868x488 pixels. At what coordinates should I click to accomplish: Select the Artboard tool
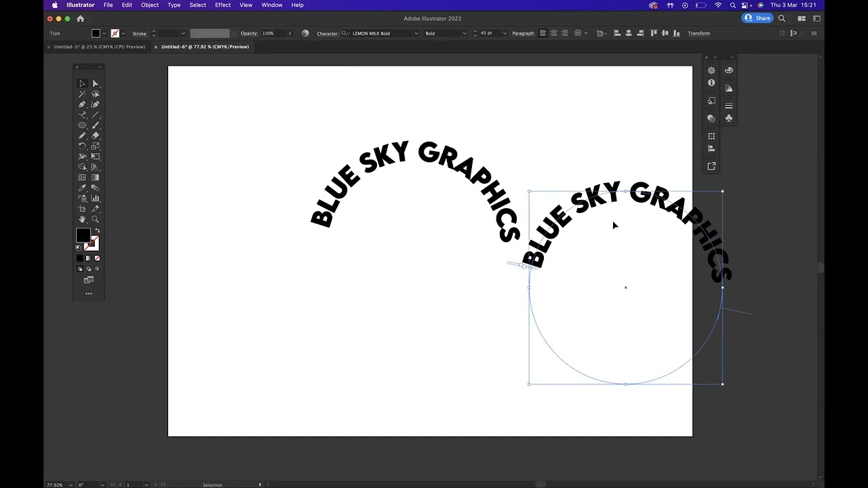(82, 209)
